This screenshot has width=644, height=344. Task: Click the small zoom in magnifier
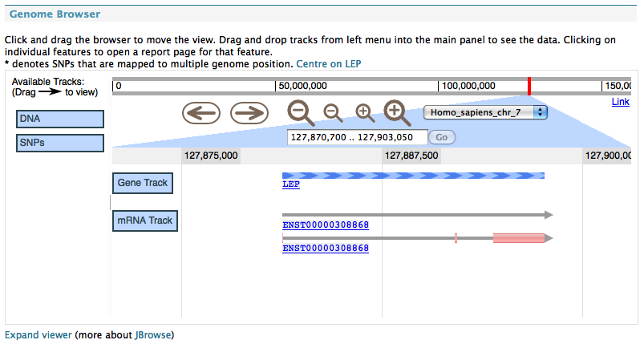tap(365, 113)
